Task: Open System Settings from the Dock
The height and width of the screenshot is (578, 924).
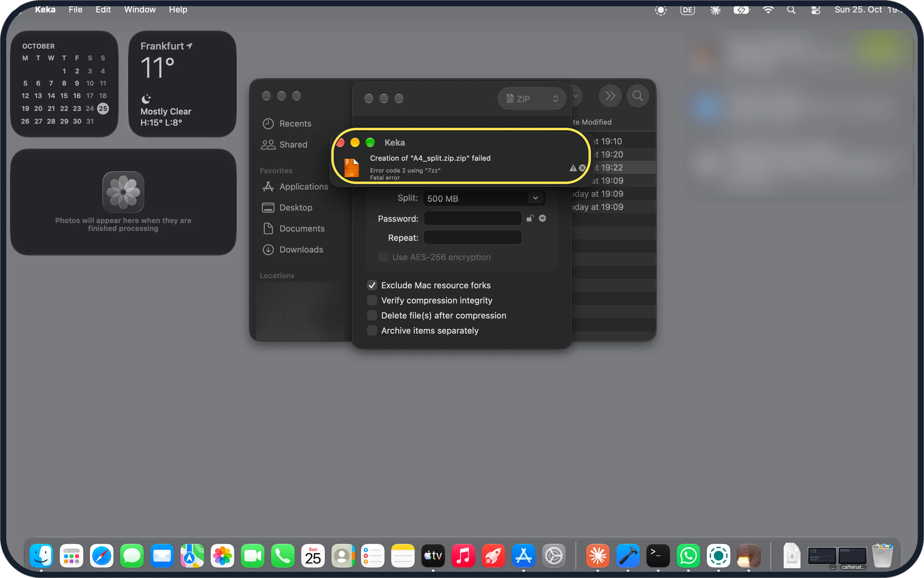Action: [554, 555]
